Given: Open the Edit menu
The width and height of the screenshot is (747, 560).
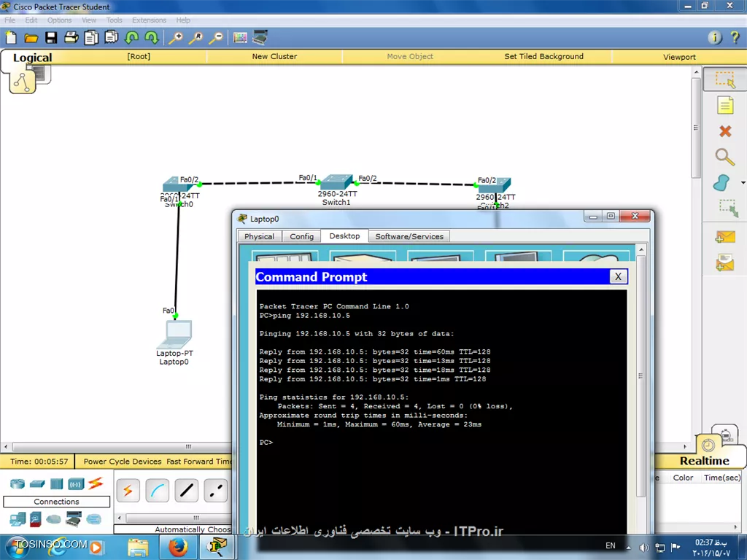Looking at the screenshot, I should tap(31, 20).
